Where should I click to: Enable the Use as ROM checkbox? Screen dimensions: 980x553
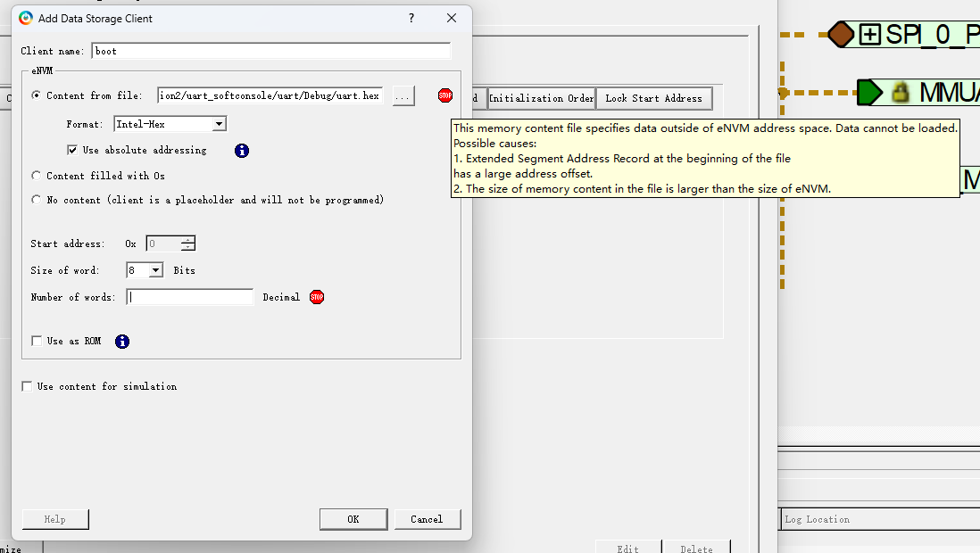click(37, 341)
